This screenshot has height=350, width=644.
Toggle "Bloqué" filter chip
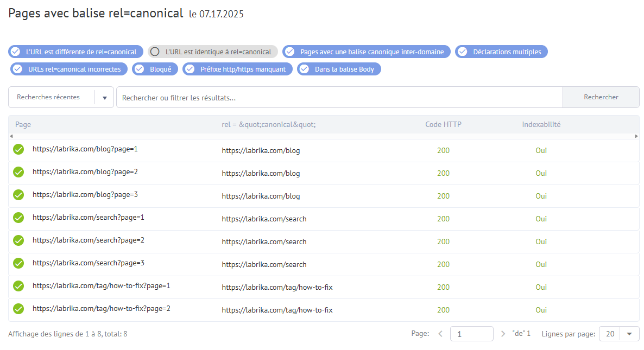[155, 69]
